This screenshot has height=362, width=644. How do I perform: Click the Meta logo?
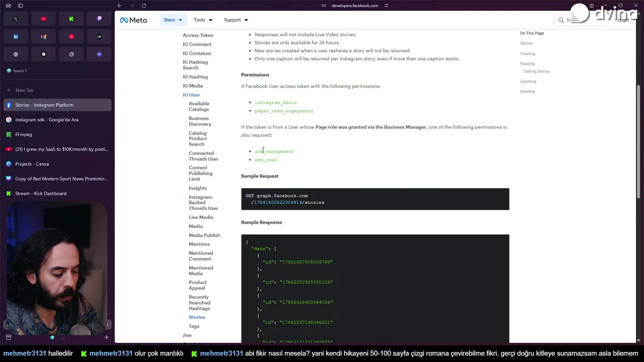coord(133,20)
